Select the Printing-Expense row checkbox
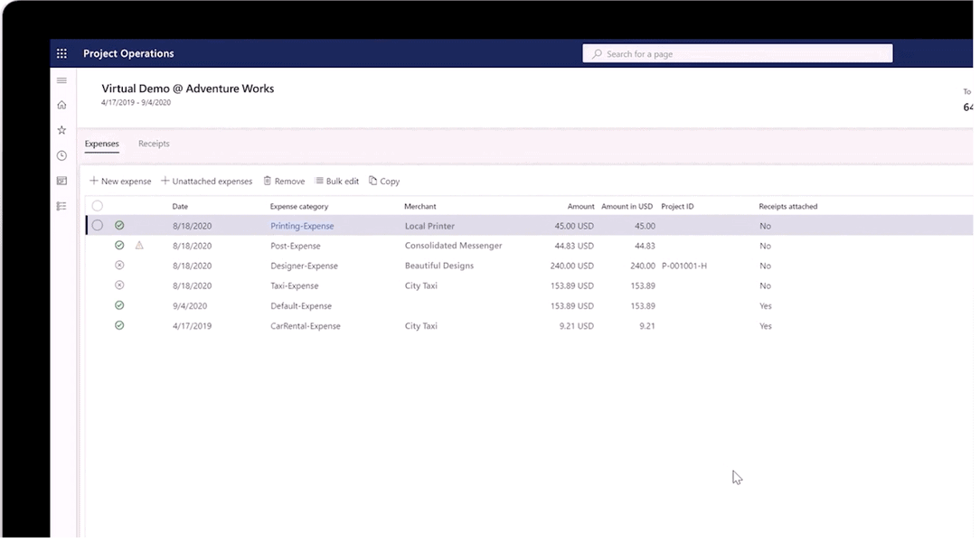 point(98,226)
